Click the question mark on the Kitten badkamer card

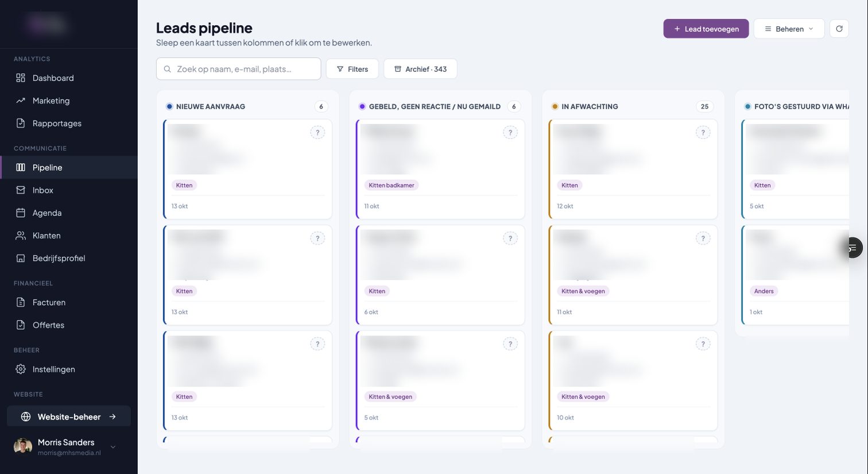tap(510, 133)
